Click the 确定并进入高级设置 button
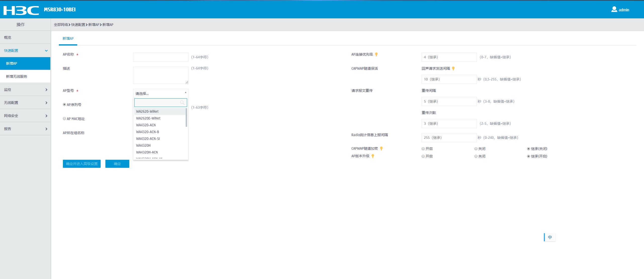The width and height of the screenshot is (644, 279). coord(82,164)
